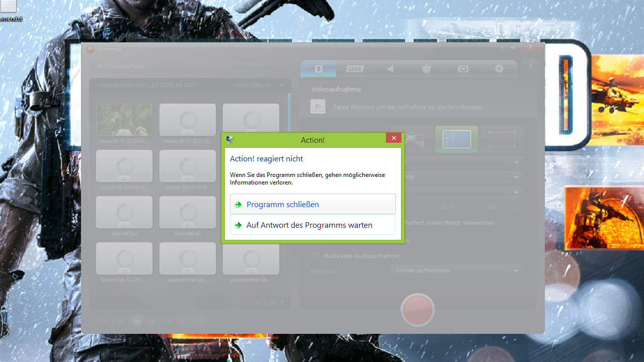Adjust the '00s' seconds stepper

pos(516,207)
